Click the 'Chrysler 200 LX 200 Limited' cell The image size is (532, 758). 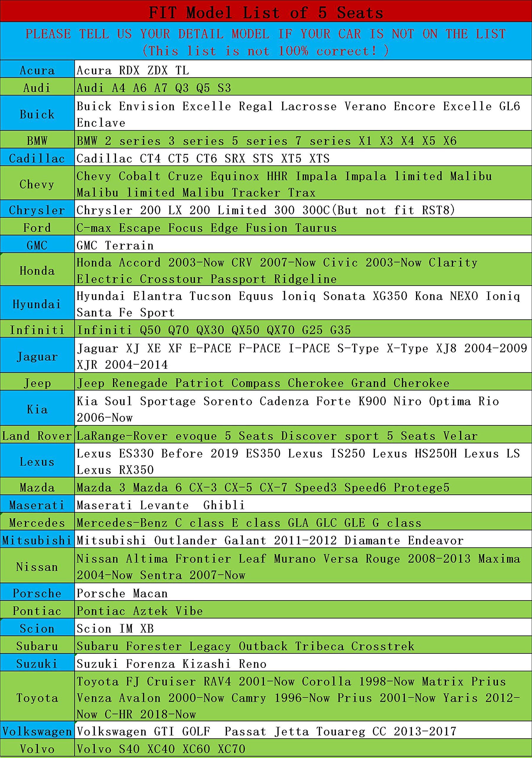pyautogui.click(x=303, y=209)
